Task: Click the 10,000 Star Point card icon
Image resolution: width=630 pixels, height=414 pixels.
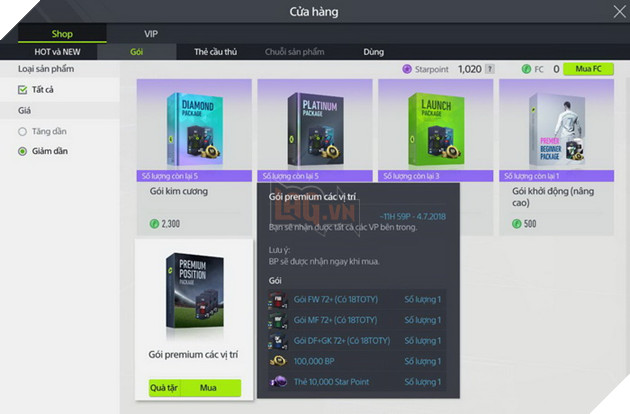Action: point(278,381)
